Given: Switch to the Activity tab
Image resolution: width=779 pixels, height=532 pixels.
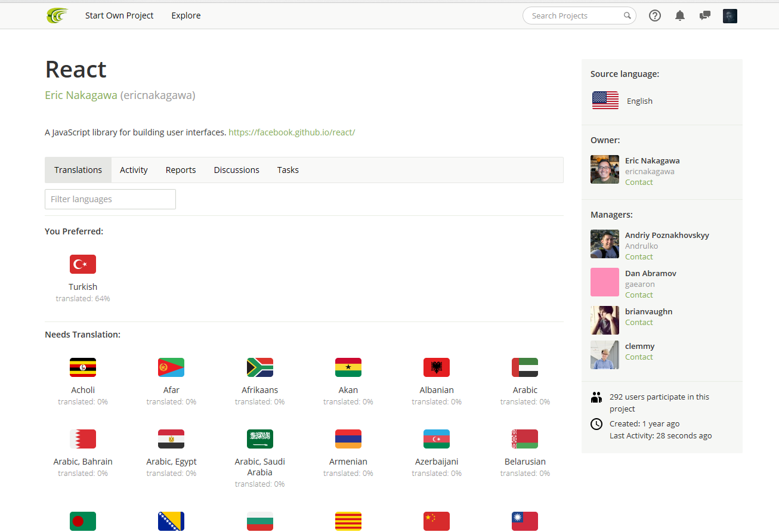Looking at the screenshot, I should click(x=134, y=170).
